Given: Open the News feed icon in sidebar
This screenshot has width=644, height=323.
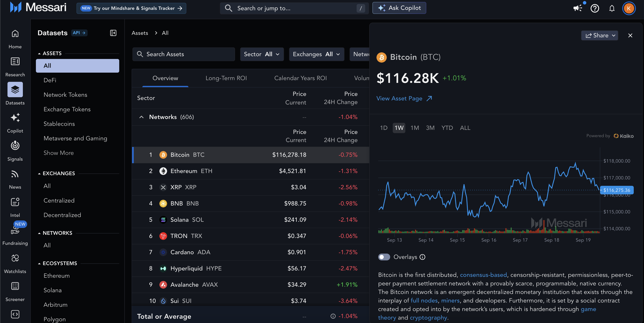Looking at the screenshot, I should point(15,174).
